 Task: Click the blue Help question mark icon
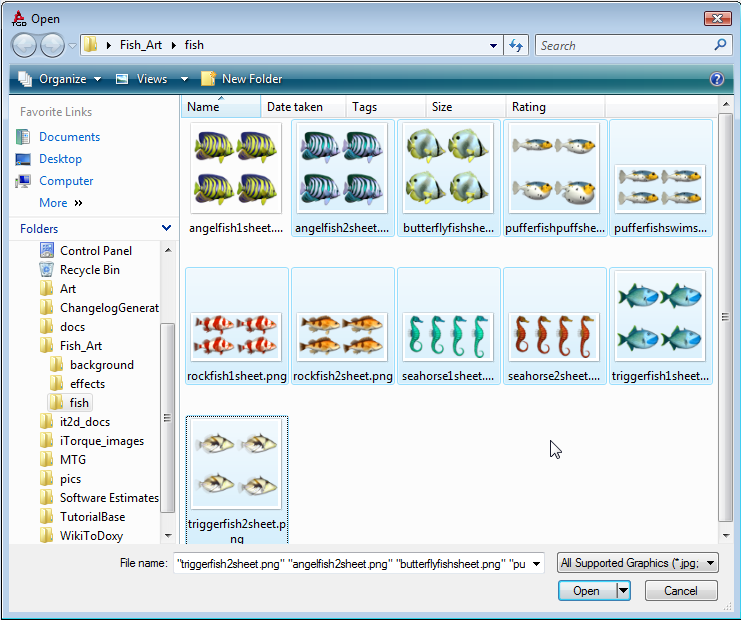pos(716,79)
